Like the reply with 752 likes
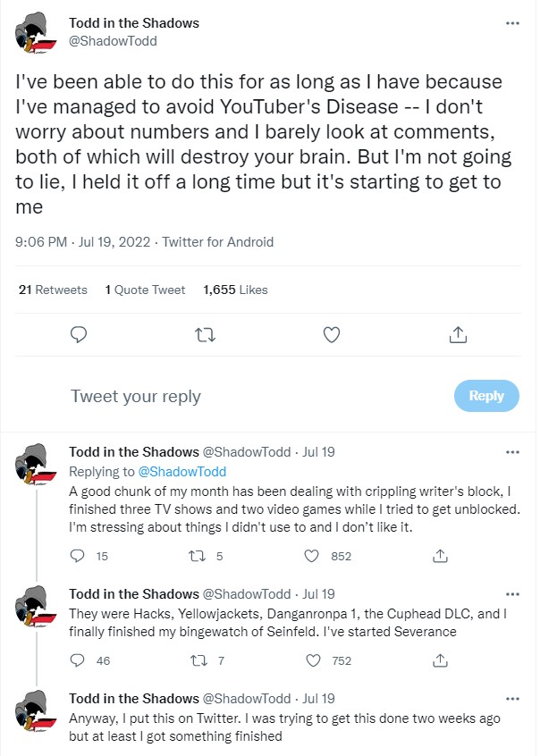This screenshot has height=756, width=540. (x=314, y=660)
